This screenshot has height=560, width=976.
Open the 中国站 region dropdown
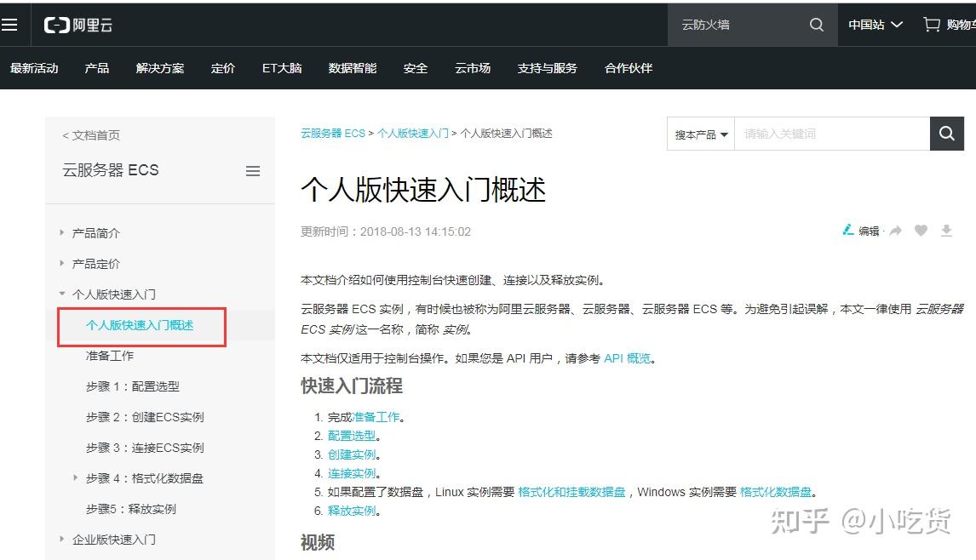pyautogui.click(x=876, y=25)
